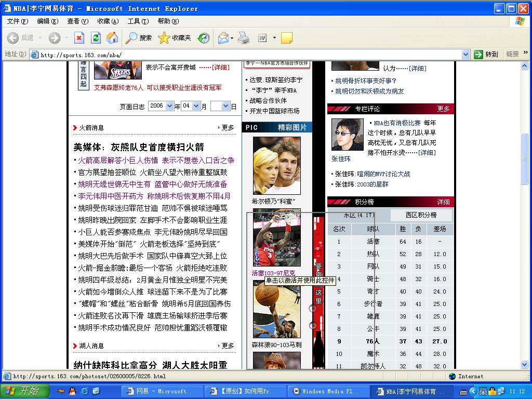Screen dimensions: 532x399
Task: Launch QQ penguin quick launch icon
Action: pos(72,391)
